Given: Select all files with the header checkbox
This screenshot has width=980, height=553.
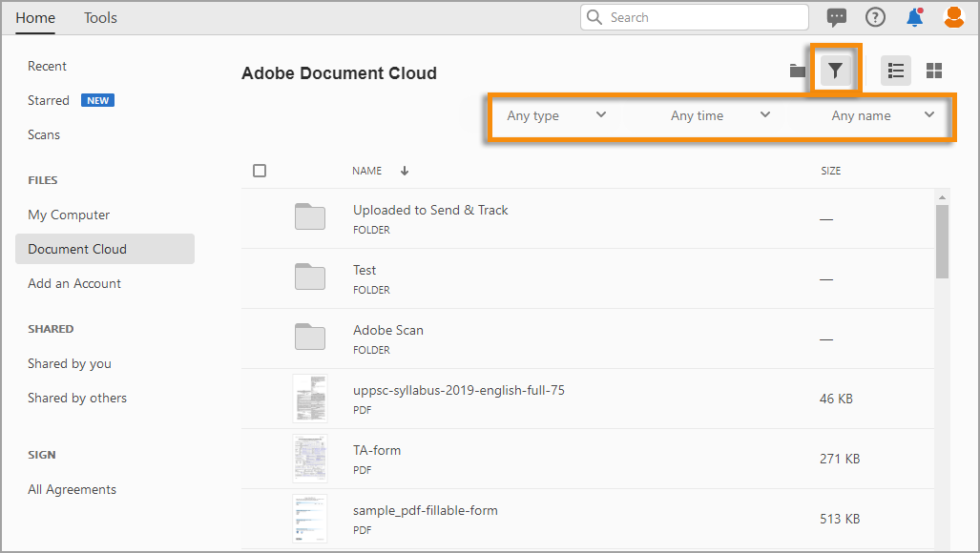Looking at the screenshot, I should (x=259, y=170).
